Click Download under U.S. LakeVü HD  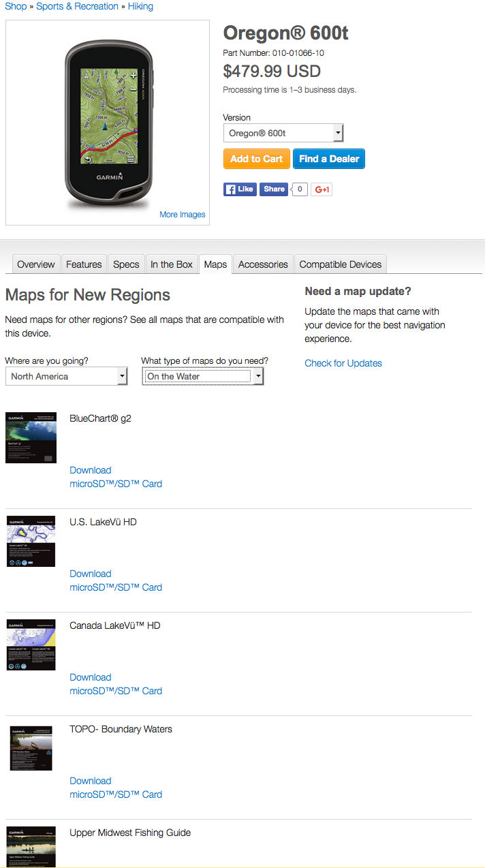pyautogui.click(x=90, y=574)
